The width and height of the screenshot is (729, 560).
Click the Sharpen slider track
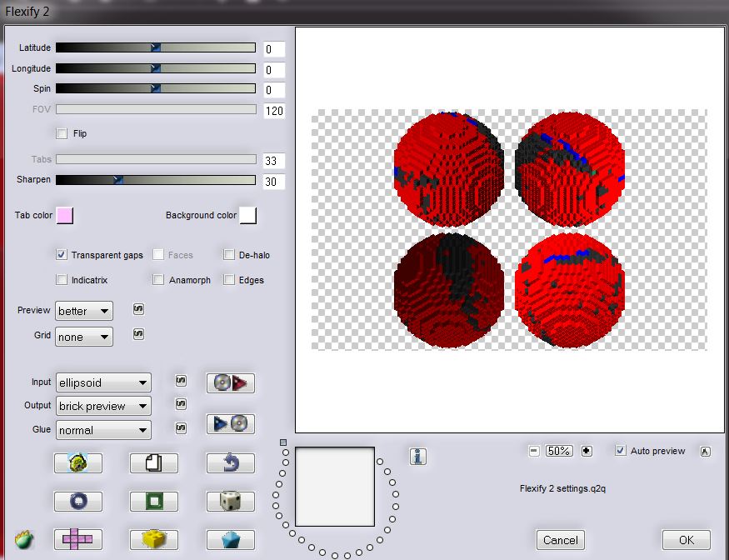[x=156, y=179]
